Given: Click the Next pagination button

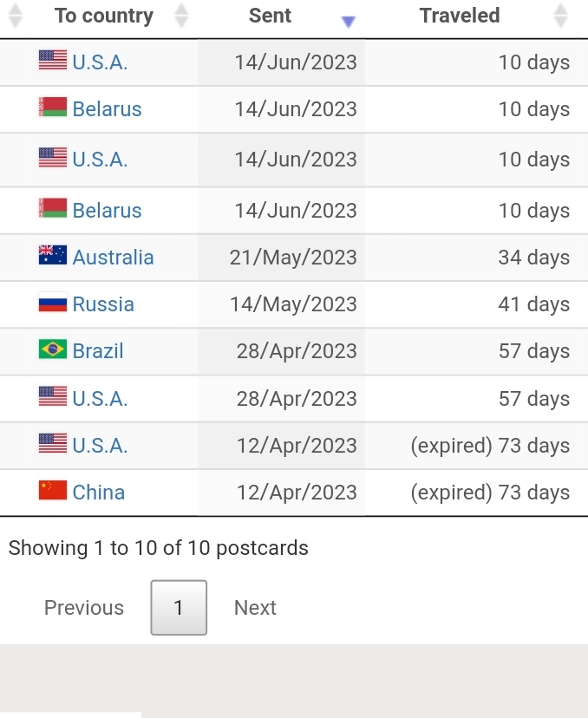Looking at the screenshot, I should (255, 608).
